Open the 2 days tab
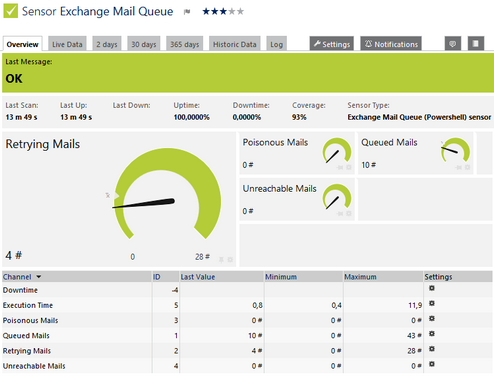 (x=107, y=44)
